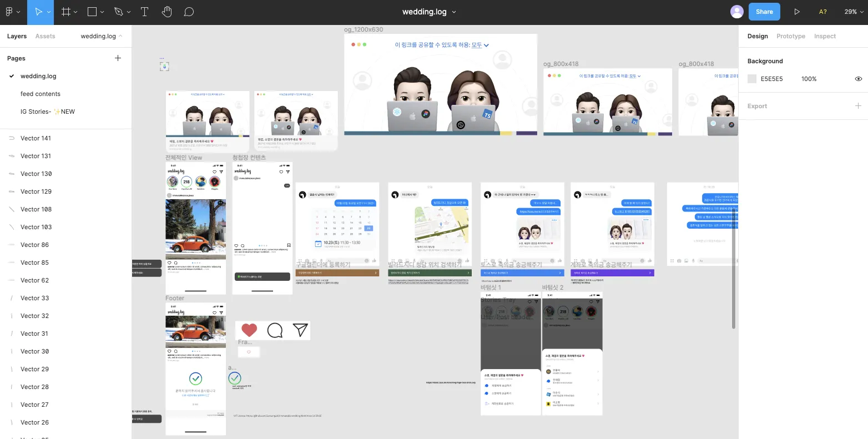
Task: Add a new page with plus icon
Action: 118,58
